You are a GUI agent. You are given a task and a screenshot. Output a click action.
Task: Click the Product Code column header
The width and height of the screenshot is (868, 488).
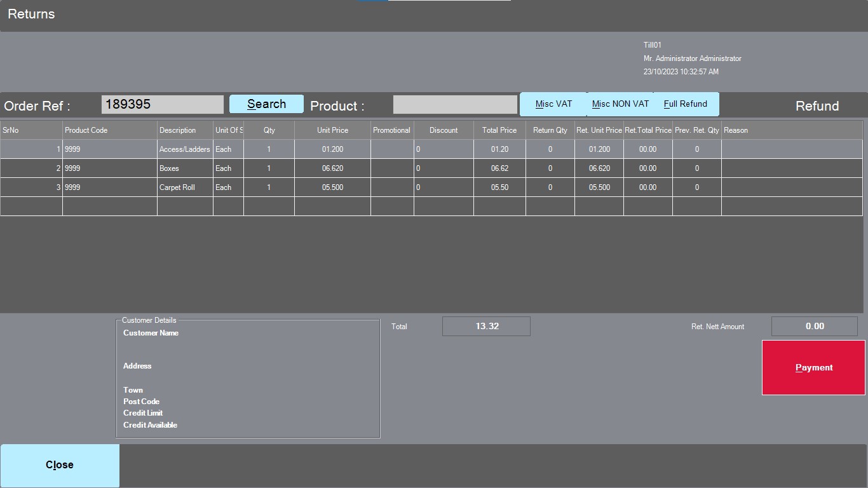pos(109,130)
